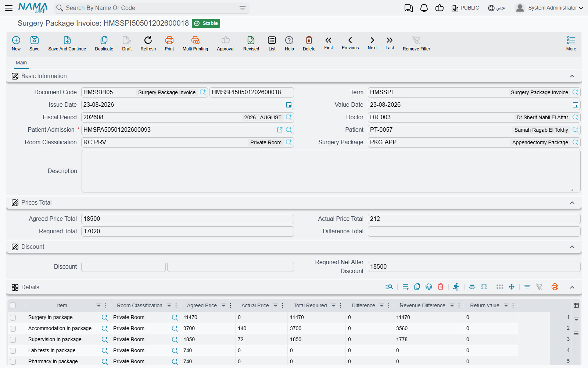
Task: Click the Revised document icon
Action: click(251, 40)
